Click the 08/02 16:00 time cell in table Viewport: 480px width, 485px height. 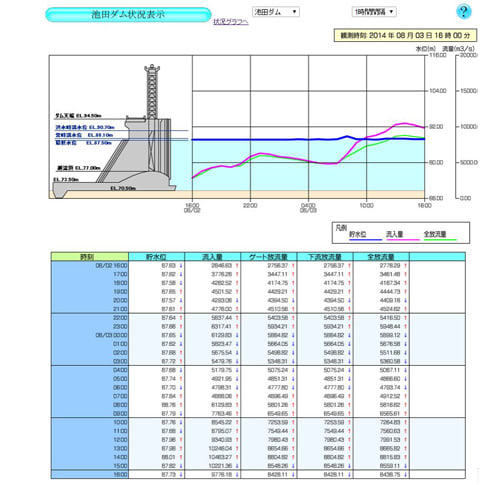coord(90,266)
